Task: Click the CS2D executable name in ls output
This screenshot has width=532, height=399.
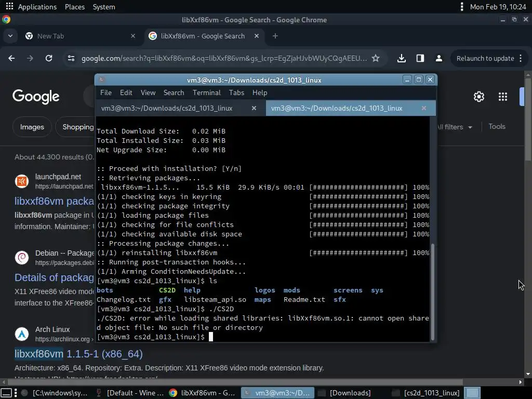Action: tap(167, 290)
